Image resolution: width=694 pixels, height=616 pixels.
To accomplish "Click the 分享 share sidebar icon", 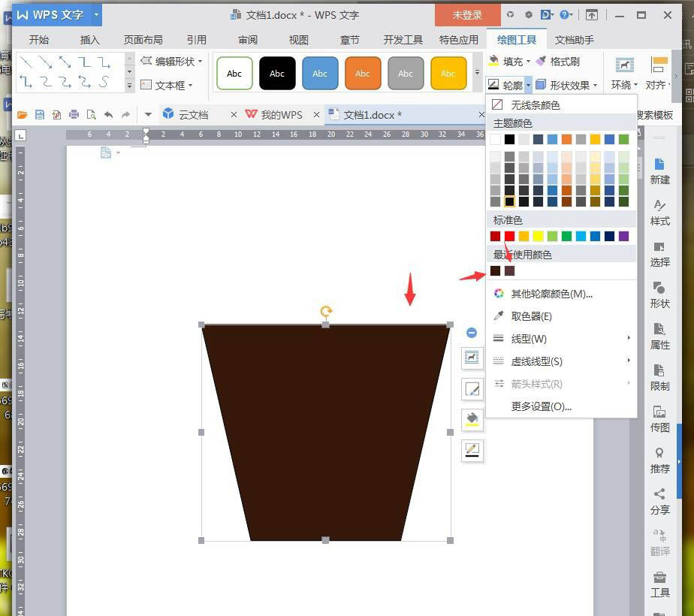I will tap(659, 501).
